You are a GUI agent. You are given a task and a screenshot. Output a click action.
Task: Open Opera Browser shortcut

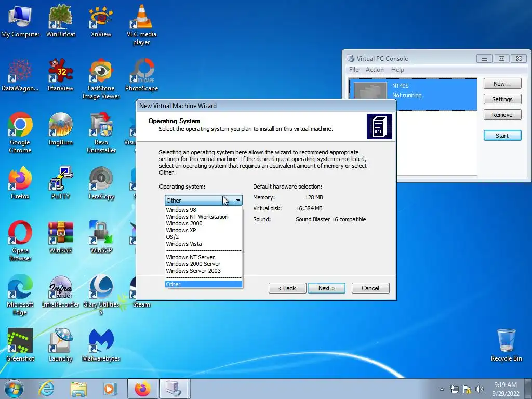(x=20, y=241)
